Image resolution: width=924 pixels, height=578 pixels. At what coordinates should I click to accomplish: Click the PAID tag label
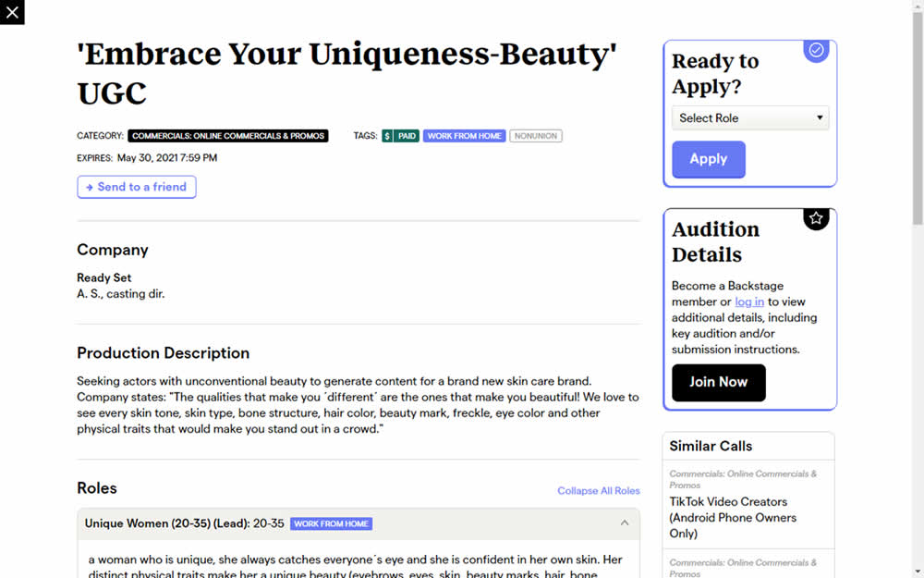coord(407,136)
